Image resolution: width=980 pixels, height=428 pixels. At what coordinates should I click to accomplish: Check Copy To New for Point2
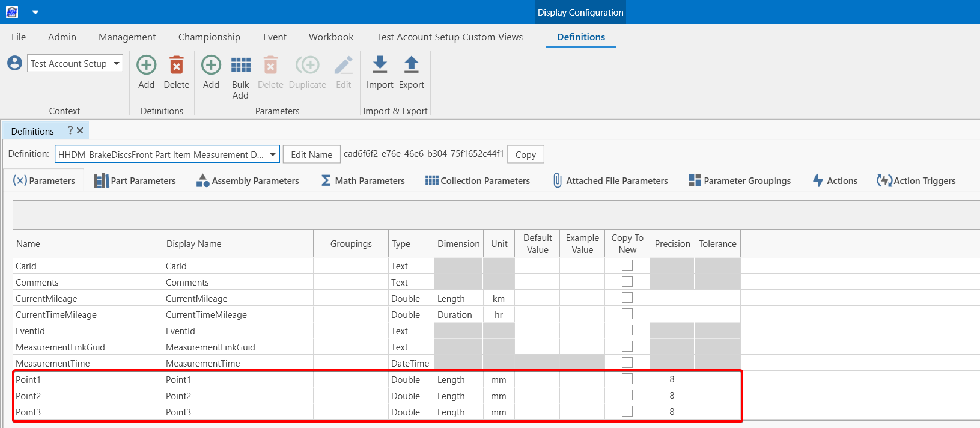coord(627,395)
